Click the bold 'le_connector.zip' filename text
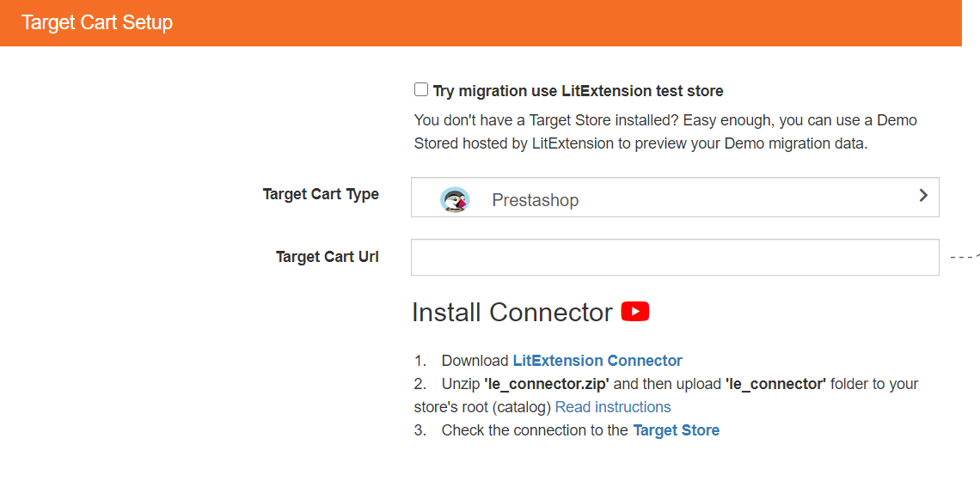The image size is (980, 487). tap(547, 383)
